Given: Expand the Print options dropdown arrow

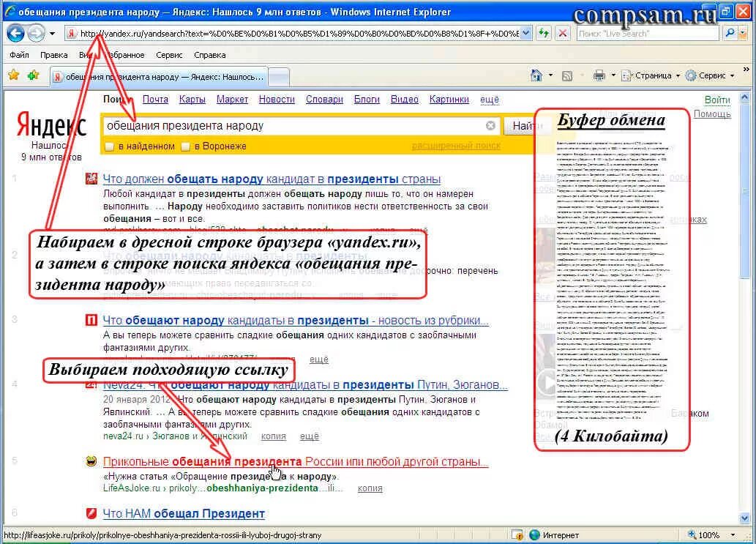Looking at the screenshot, I should click(613, 75).
